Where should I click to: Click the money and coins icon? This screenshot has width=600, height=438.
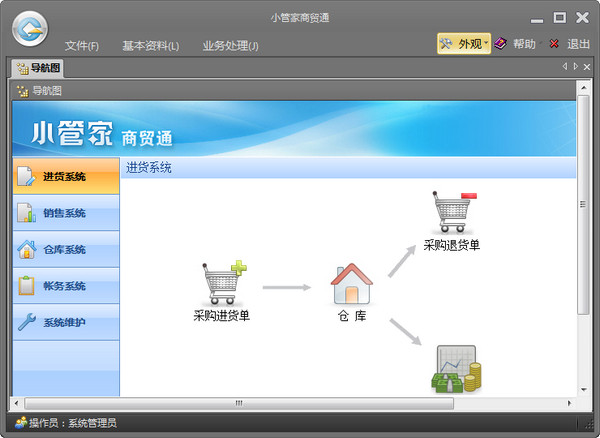[456, 370]
